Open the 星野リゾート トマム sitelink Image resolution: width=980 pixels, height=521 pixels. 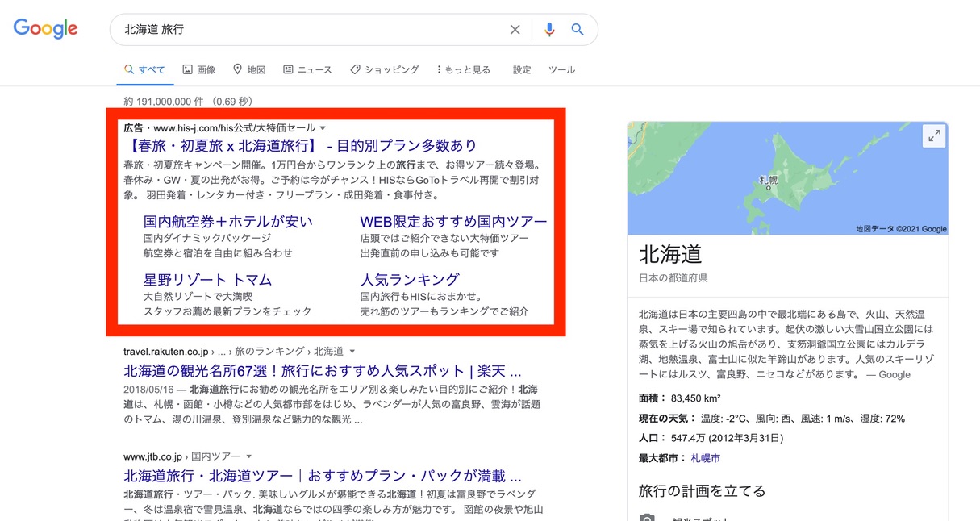[x=208, y=280]
